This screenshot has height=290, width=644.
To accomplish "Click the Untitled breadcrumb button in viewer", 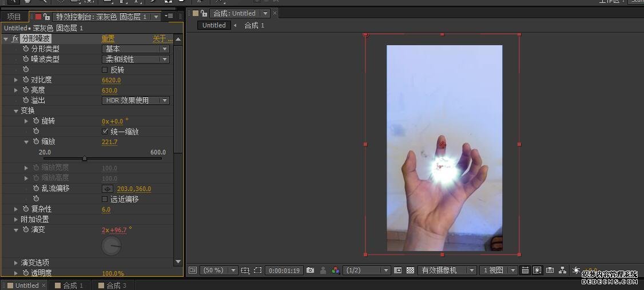I will pos(214,25).
